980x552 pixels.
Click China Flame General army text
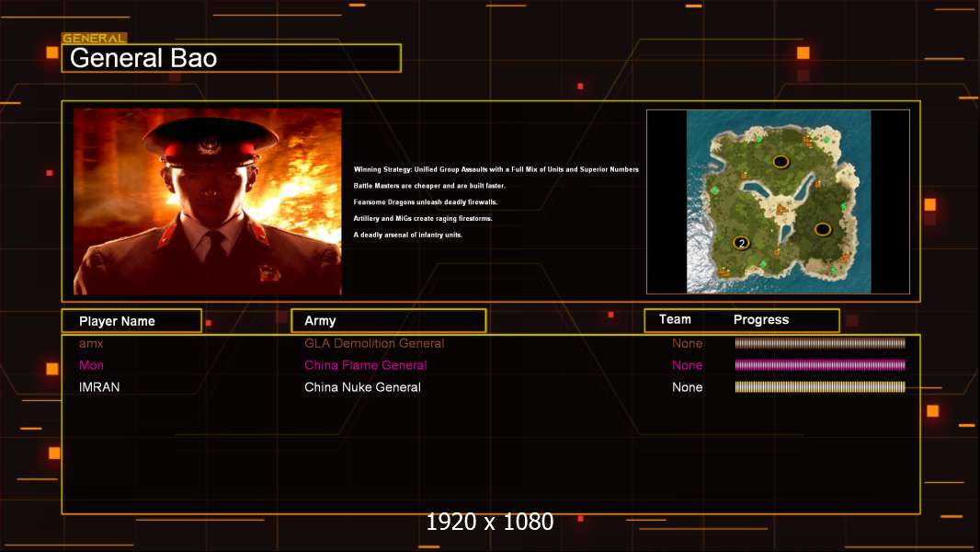tap(366, 365)
